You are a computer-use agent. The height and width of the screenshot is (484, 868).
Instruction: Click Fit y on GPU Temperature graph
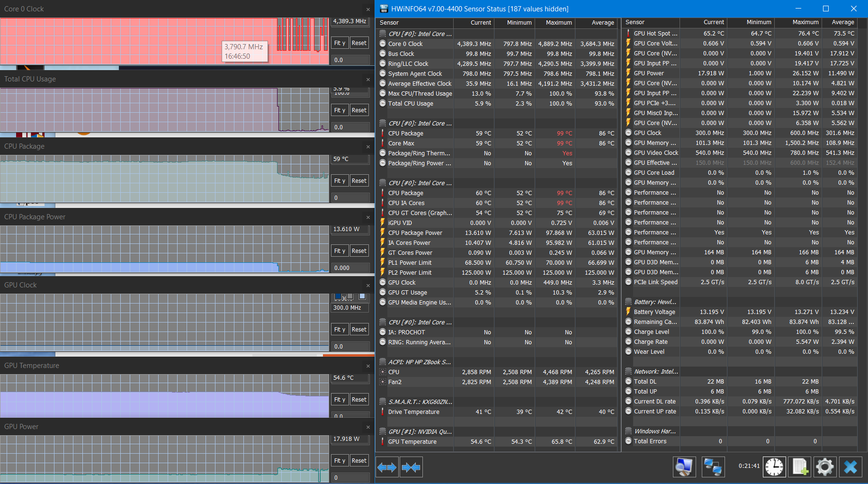pos(340,399)
